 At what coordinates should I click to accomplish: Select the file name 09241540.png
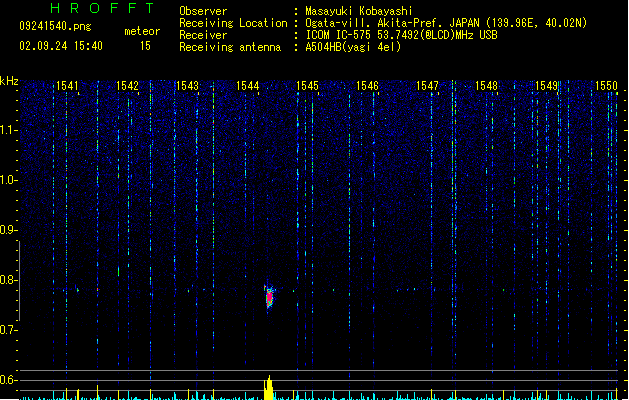(55, 27)
